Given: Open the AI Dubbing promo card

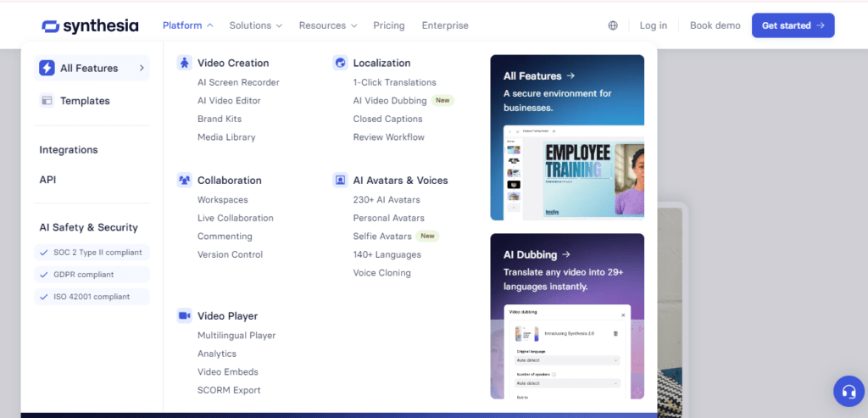Looking at the screenshot, I should 567,316.
